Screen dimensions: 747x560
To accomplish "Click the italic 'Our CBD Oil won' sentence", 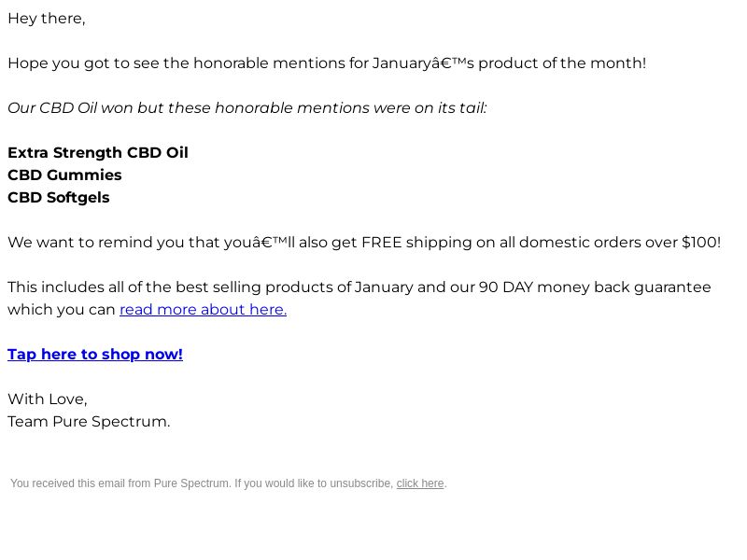I will click(247, 108).
